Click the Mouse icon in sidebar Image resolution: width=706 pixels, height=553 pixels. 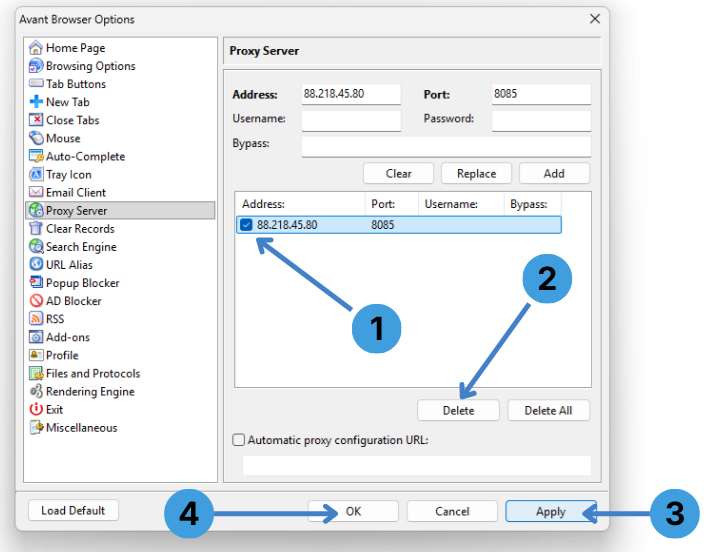[36, 138]
